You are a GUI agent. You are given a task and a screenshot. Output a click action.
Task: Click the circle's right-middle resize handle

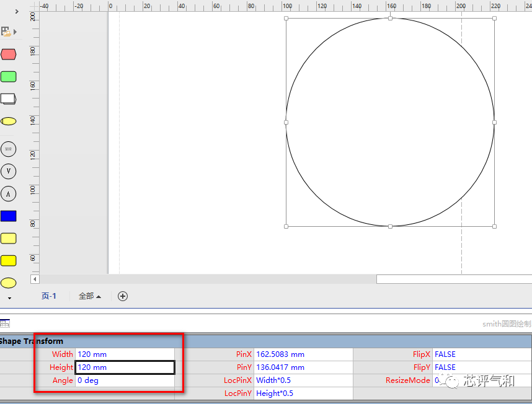pyautogui.click(x=494, y=122)
